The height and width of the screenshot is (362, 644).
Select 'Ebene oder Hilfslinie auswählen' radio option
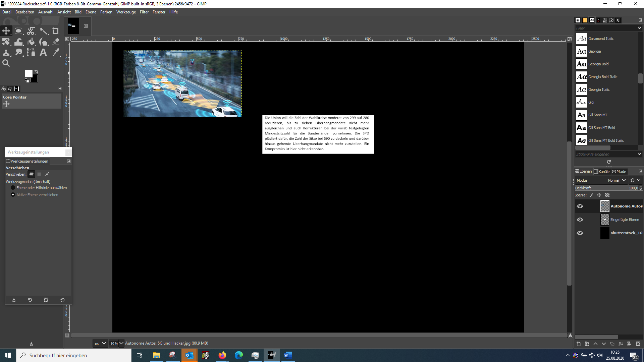click(x=13, y=188)
